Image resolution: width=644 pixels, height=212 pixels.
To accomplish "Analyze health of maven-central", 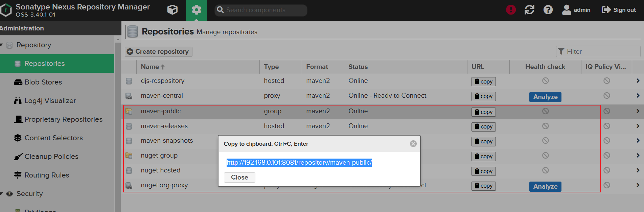I will (545, 97).
